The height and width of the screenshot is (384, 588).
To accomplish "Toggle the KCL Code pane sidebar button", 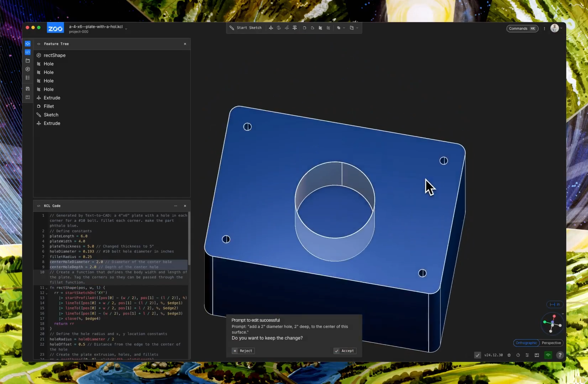I will pos(28,52).
